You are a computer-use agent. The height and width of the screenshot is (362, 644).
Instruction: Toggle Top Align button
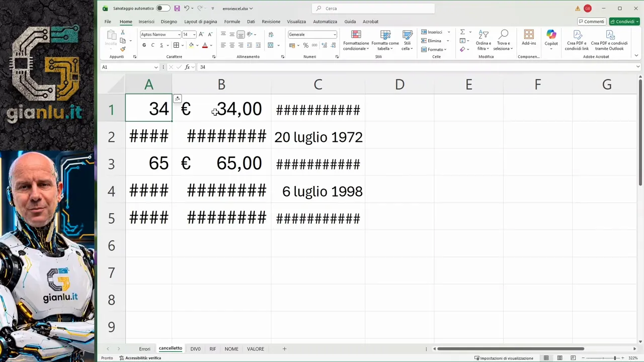click(223, 34)
